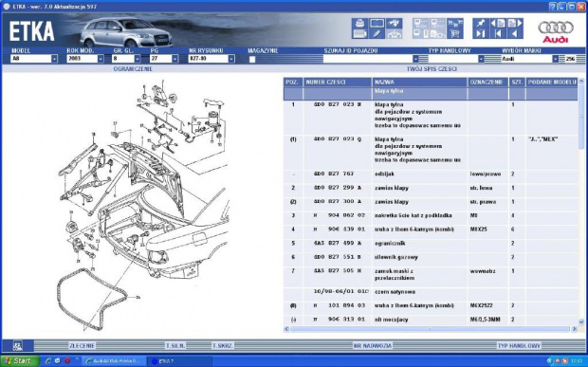Viewport: 588px width, 367px height.
Task: Open the MODEL dropdown showing A8
Action: tap(34, 59)
